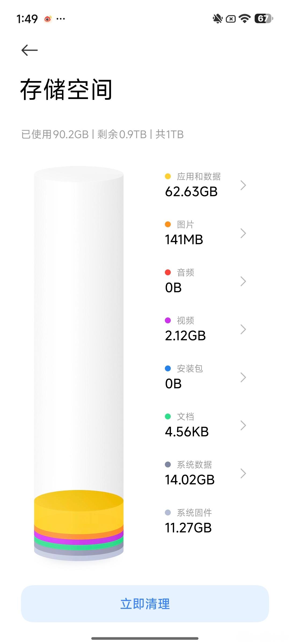Tap the three-dots notification overflow icon

coord(61,19)
